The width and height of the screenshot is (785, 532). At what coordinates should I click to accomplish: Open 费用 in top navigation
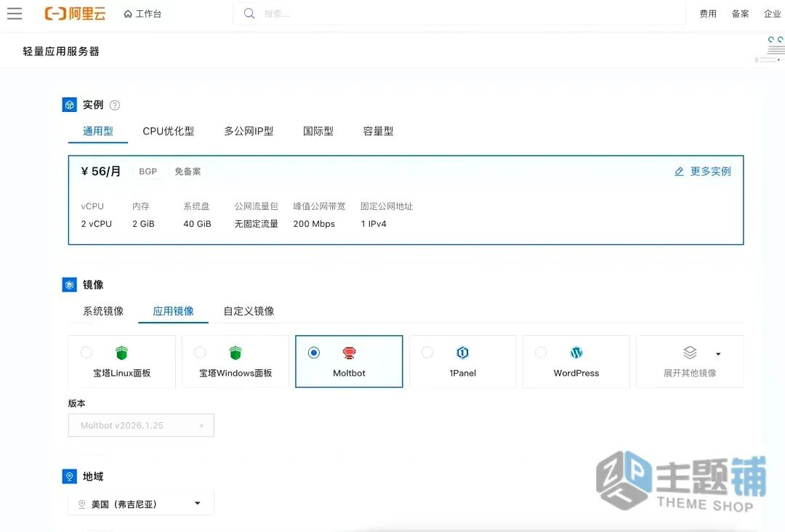(708, 14)
